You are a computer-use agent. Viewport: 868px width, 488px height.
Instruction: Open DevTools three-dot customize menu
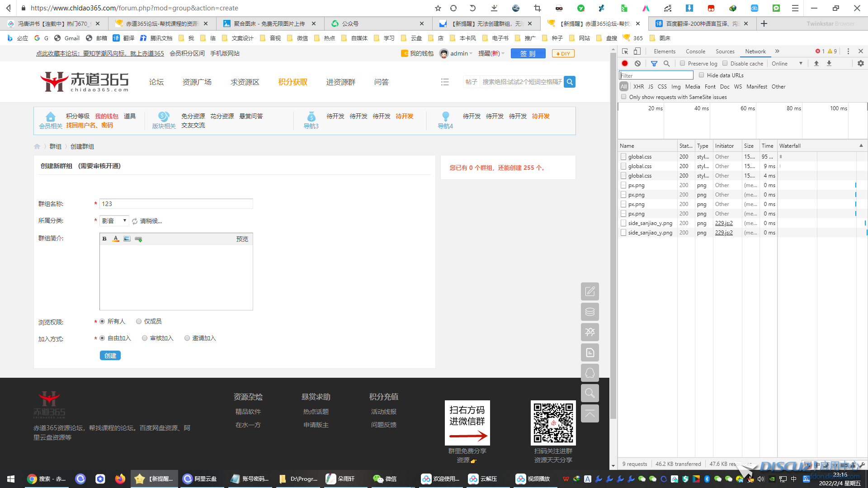tap(848, 51)
